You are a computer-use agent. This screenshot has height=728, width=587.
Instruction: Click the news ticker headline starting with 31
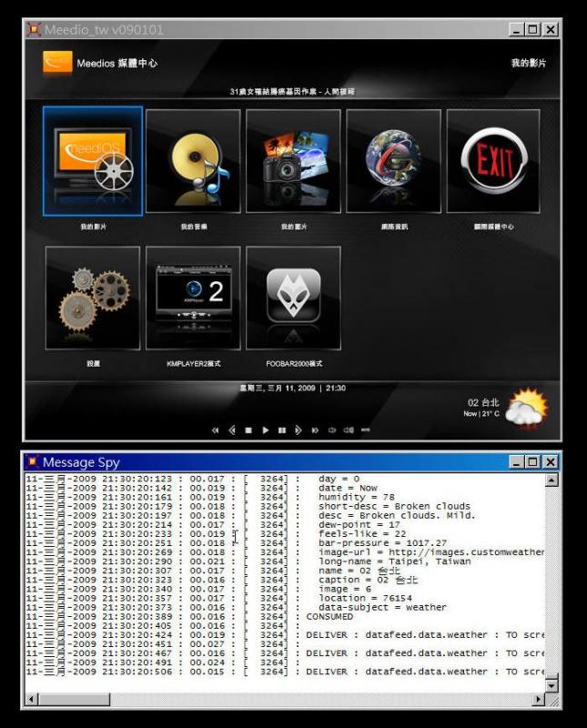coord(292,92)
